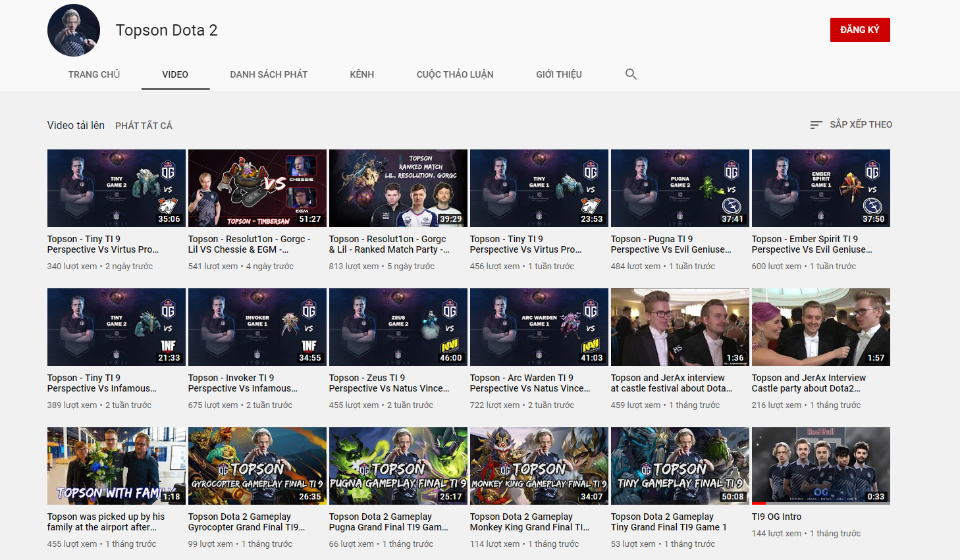
Task: Open 'Topson - Pugna TI 9' title link
Action: click(672, 244)
